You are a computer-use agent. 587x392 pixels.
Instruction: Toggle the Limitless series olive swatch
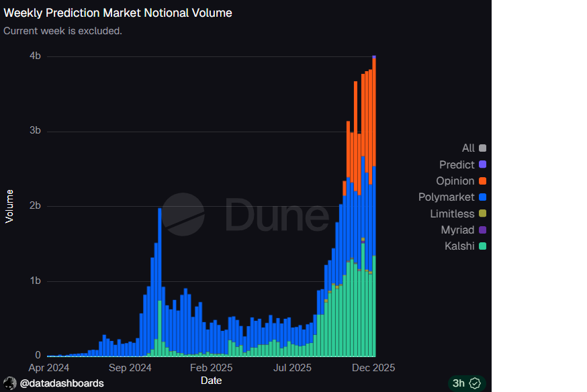click(x=482, y=213)
